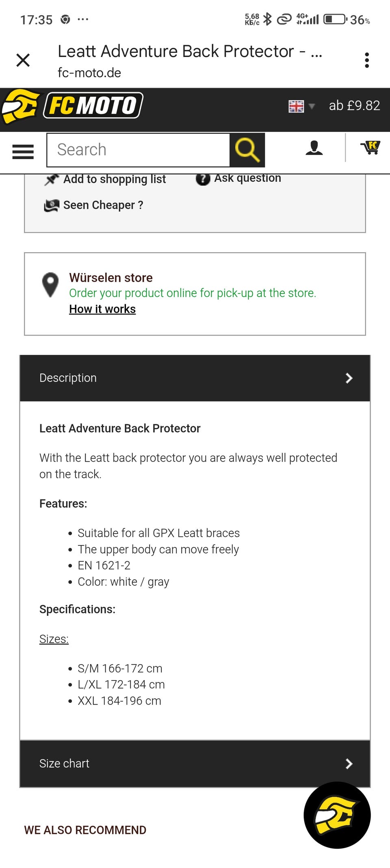Screen dimensions: 390x868
Task: Open the shopping cart
Action: pyautogui.click(x=370, y=148)
